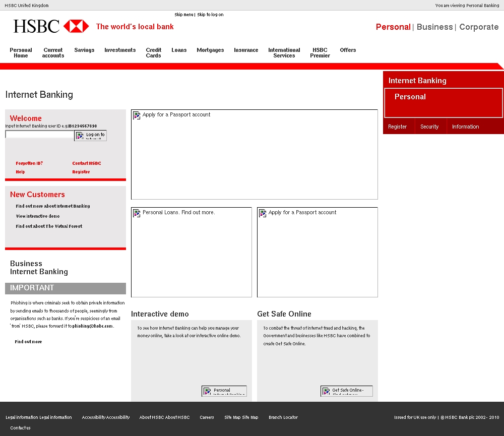Open Accessibility footer link
The width and height of the screenshot is (504, 436).
pos(106,417)
